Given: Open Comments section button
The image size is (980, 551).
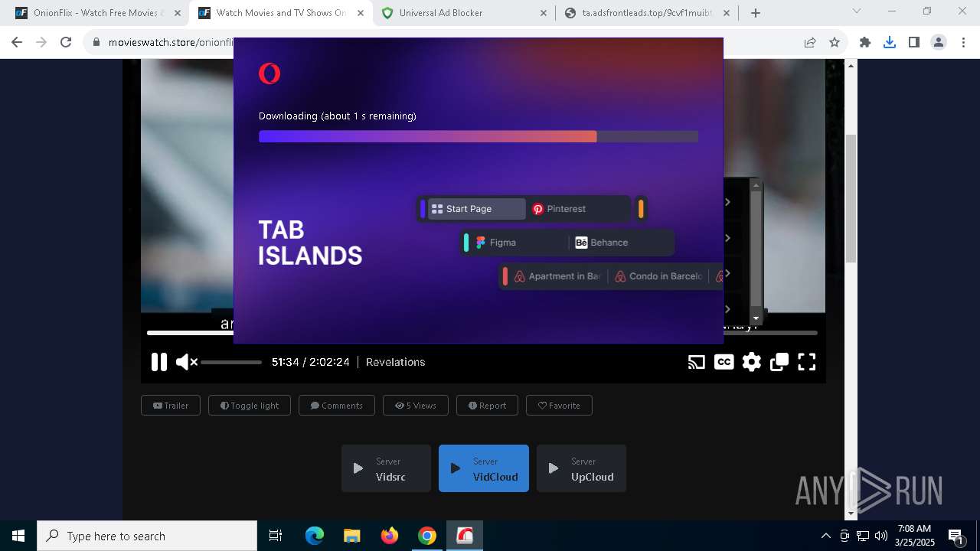Looking at the screenshot, I should pyautogui.click(x=337, y=406).
